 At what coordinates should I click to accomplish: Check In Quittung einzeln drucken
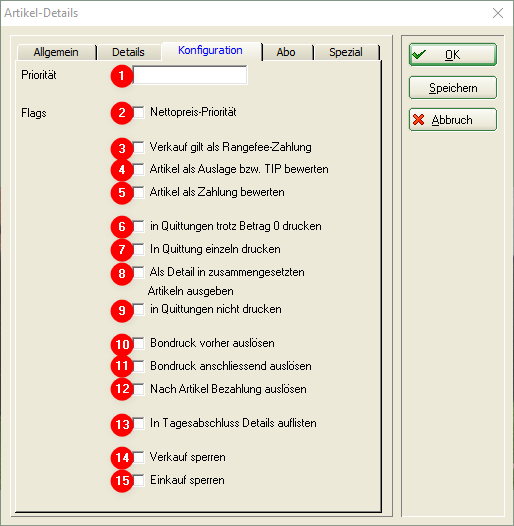[139, 249]
